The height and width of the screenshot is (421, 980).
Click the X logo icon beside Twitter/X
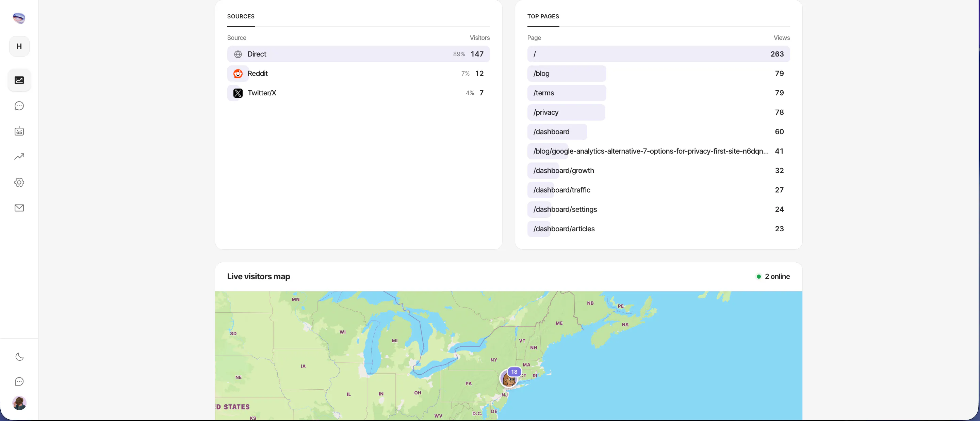(238, 93)
